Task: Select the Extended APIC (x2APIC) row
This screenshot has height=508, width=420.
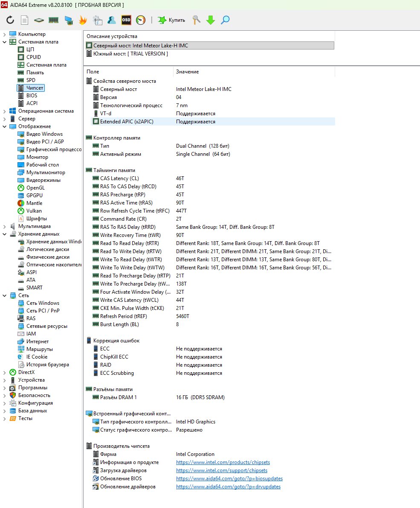Action: coord(213,122)
